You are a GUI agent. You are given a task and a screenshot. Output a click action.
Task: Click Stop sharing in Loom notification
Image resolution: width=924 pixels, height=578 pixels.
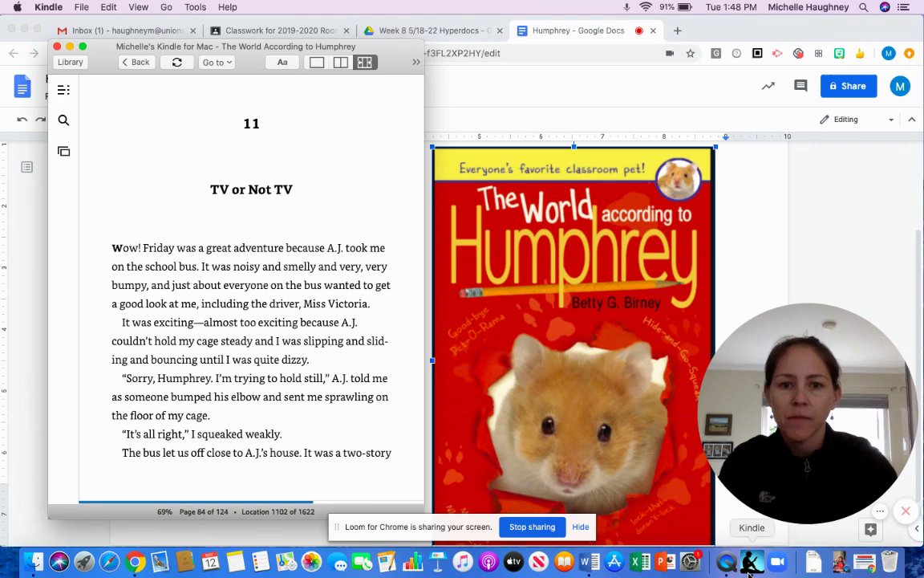[532, 527]
